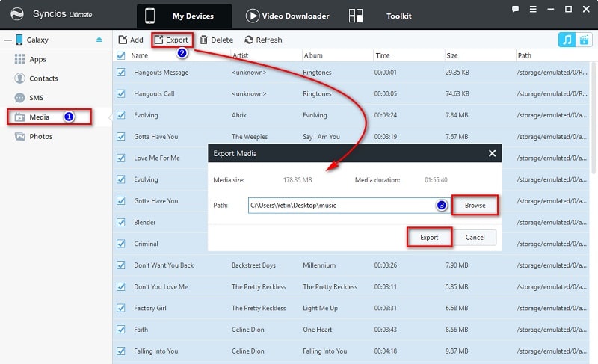598x364 pixels.
Task: Open the Toolkit tab
Action: pos(398,16)
